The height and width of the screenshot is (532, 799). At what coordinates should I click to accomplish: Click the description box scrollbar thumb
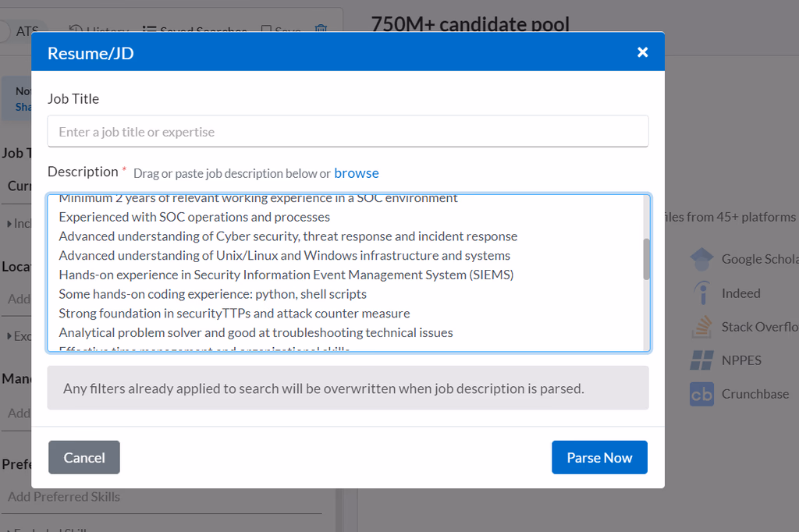click(x=646, y=258)
